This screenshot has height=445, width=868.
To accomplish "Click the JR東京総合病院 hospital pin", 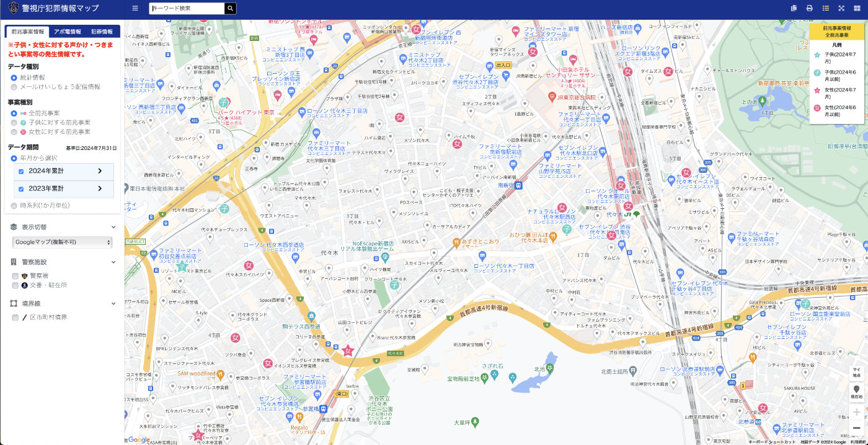I will tap(552, 97).
